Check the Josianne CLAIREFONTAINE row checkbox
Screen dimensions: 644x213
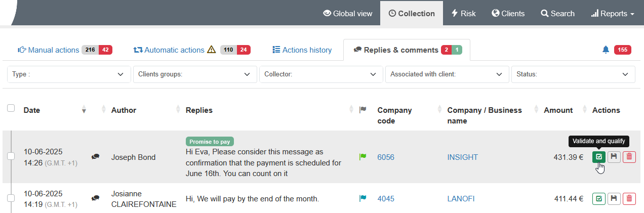(11, 199)
